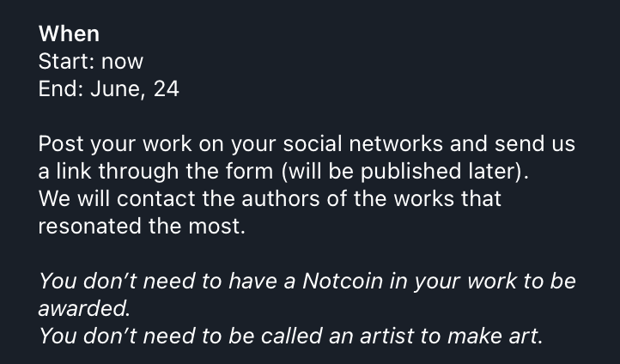Click the word "form" before the parentheses
The image size is (620, 364).
249,171
